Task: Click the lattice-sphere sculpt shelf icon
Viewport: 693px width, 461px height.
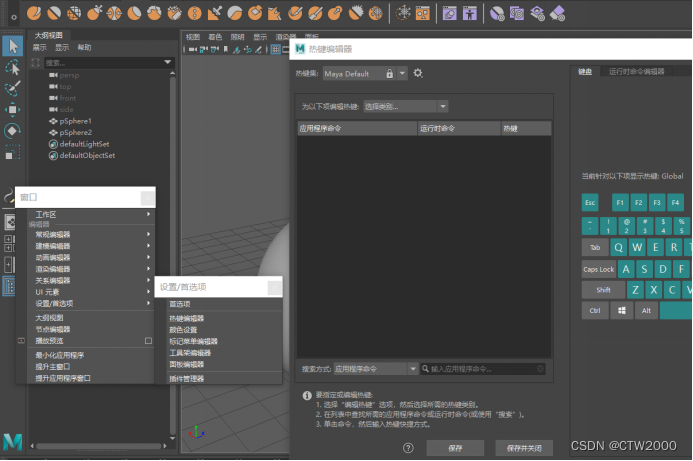Action: [74, 13]
